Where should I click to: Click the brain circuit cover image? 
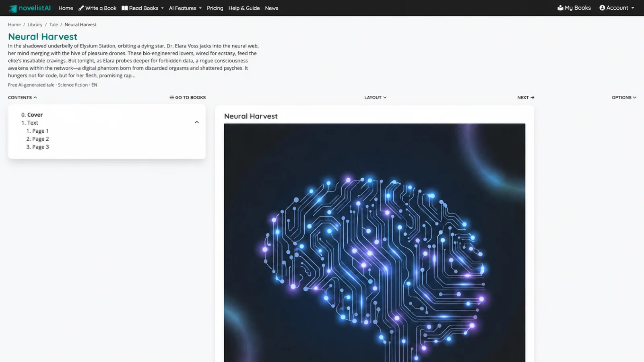pyautogui.click(x=374, y=243)
